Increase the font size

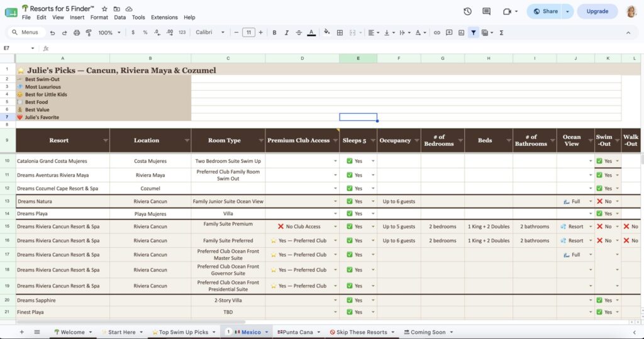point(260,33)
